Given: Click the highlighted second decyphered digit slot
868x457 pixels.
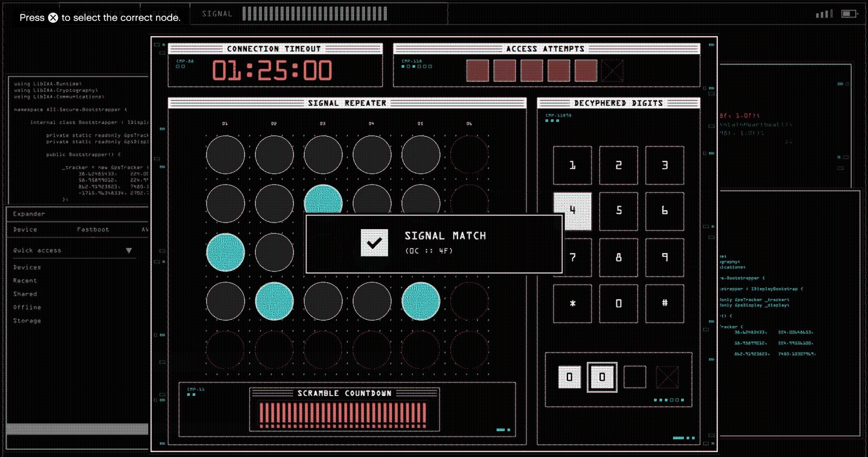Looking at the screenshot, I should [602, 377].
